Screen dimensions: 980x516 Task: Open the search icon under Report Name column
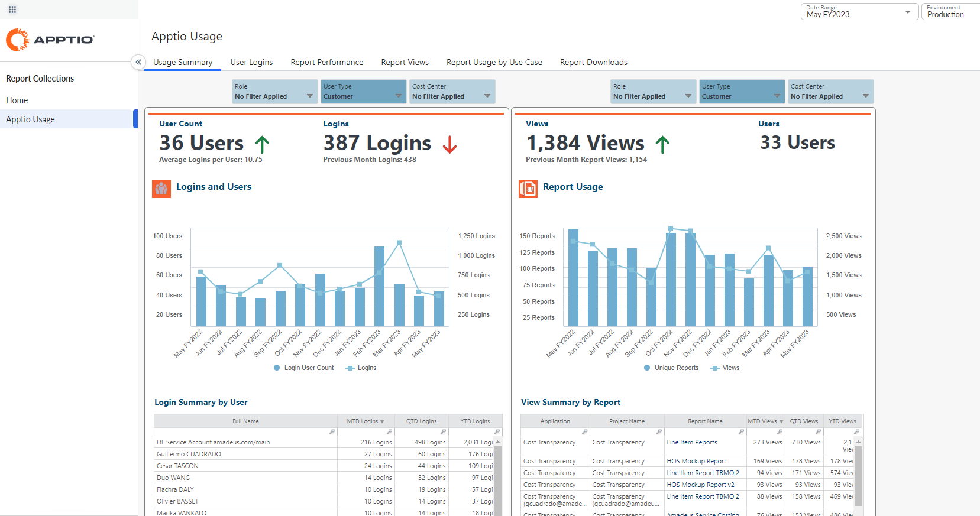[741, 432]
